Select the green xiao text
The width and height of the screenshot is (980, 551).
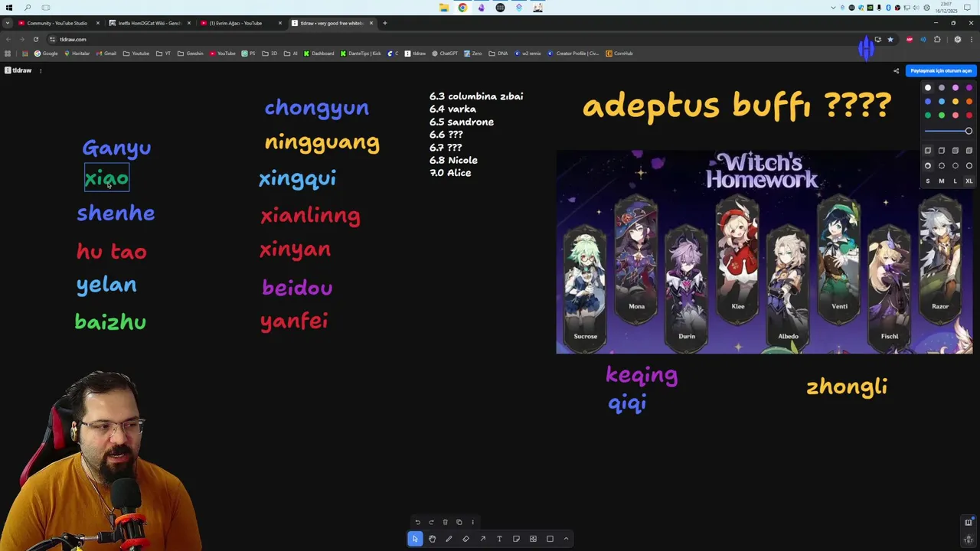click(x=106, y=178)
